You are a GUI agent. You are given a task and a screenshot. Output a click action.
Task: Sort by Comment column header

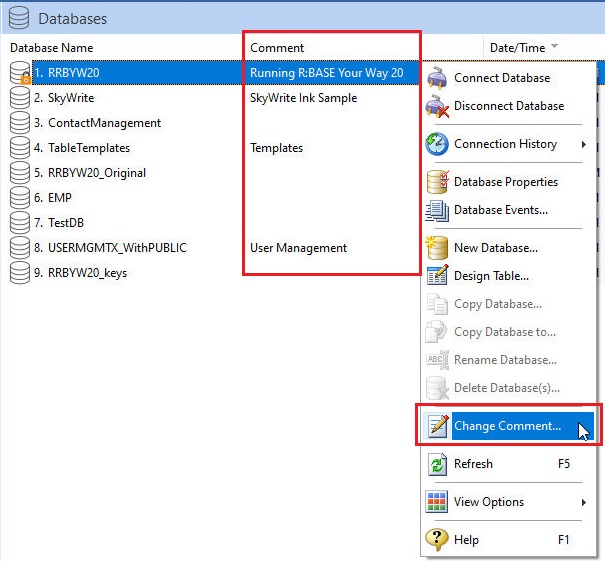(x=277, y=48)
